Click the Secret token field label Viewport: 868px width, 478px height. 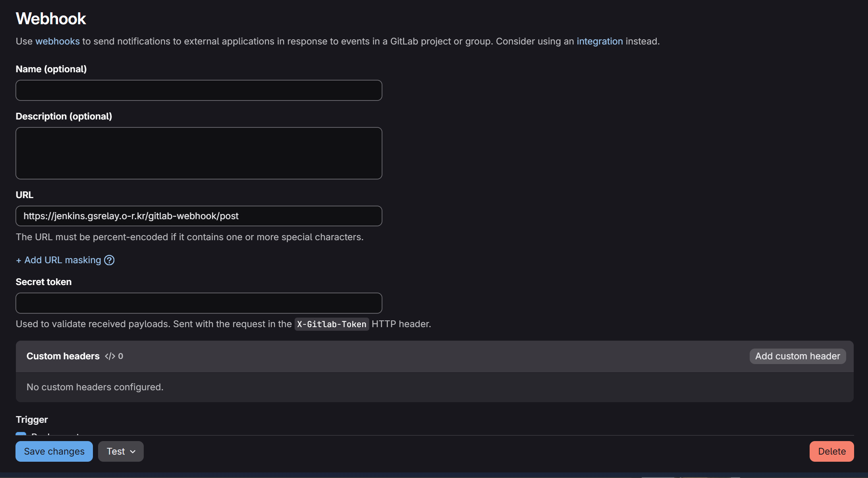tap(43, 282)
